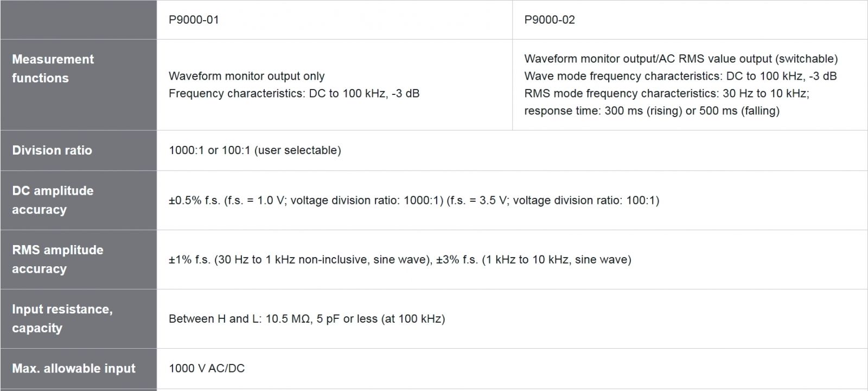Click the ±0.5% f.s. accuracy value
Image resolution: width=868 pixels, height=391 pixels.
click(x=413, y=200)
